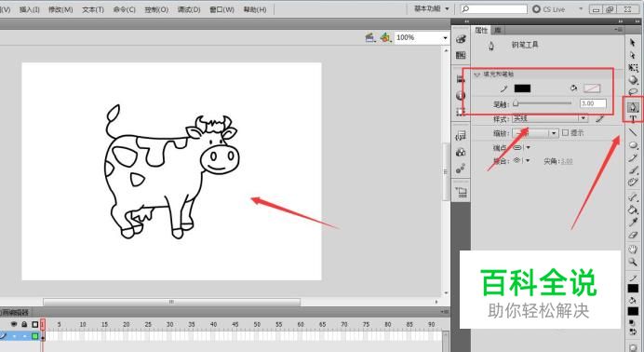Select the Text tool
This screenshot has width=644, height=352.
[x=633, y=118]
